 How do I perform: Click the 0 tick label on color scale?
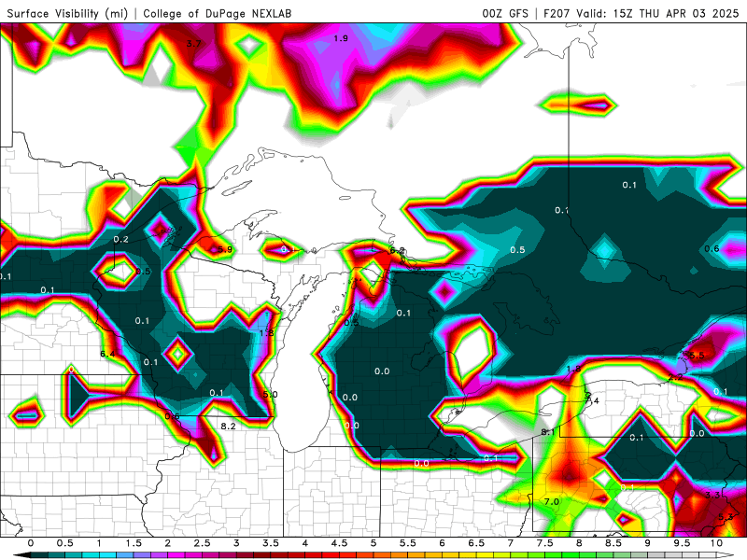(31, 543)
